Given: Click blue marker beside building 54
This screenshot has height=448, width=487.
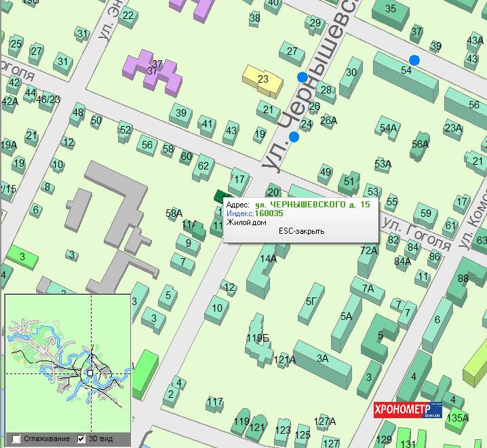Looking at the screenshot, I should (x=414, y=60).
